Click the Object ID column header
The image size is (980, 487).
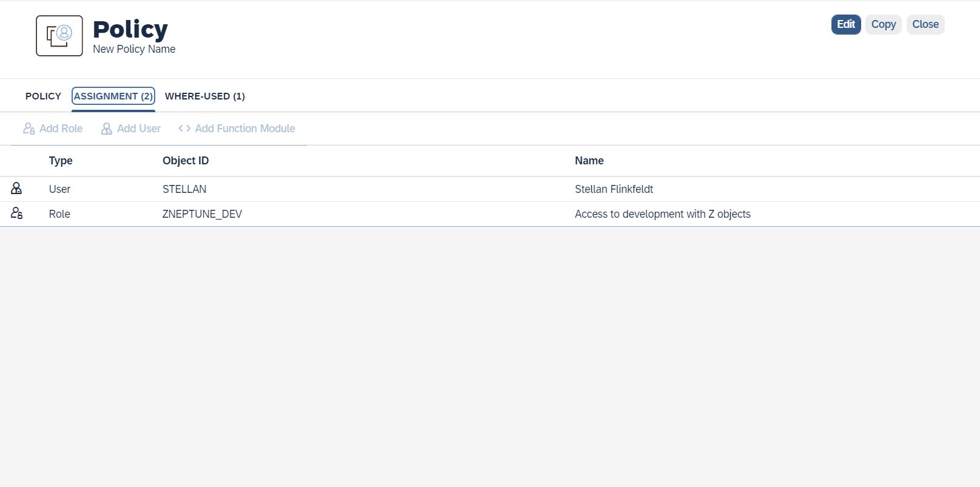pos(186,161)
